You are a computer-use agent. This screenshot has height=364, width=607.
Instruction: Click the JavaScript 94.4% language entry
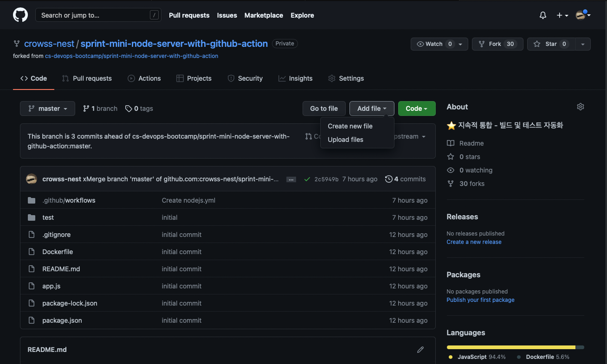477,357
